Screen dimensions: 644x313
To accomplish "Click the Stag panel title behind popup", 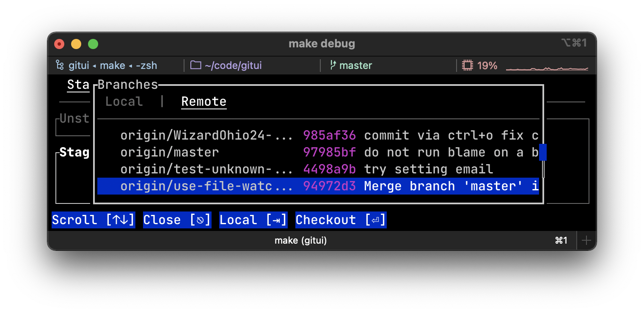I will [x=74, y=152].
